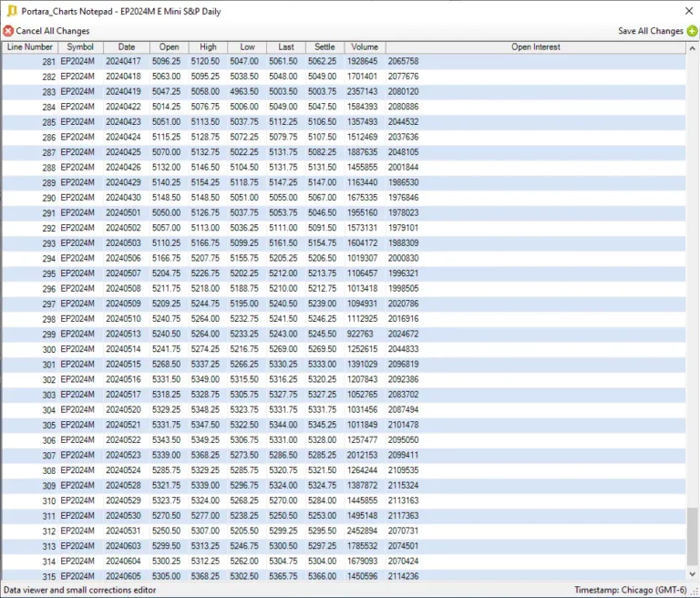
Task: Click the red Cancel All Changes icon
Action: pyautogui.click(x=8, y=31)
